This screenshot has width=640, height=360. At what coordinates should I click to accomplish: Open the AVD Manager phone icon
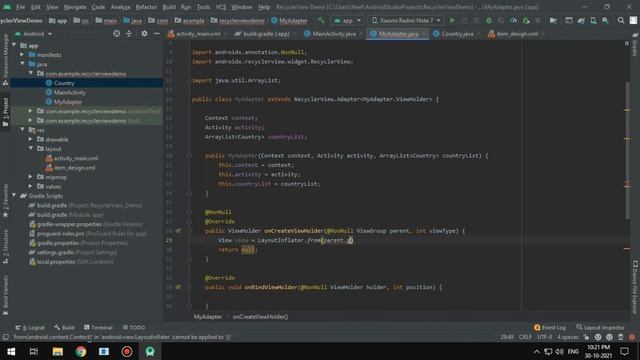coord(593,20)
